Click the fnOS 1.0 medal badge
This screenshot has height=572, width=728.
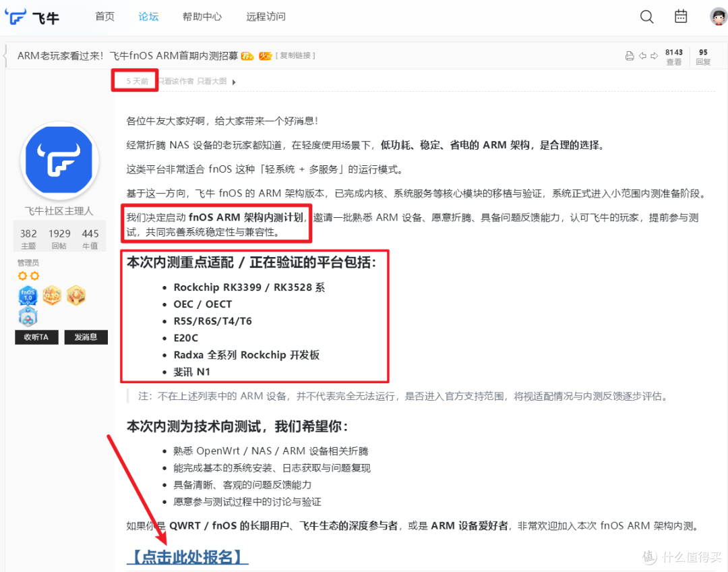point(28,295)
